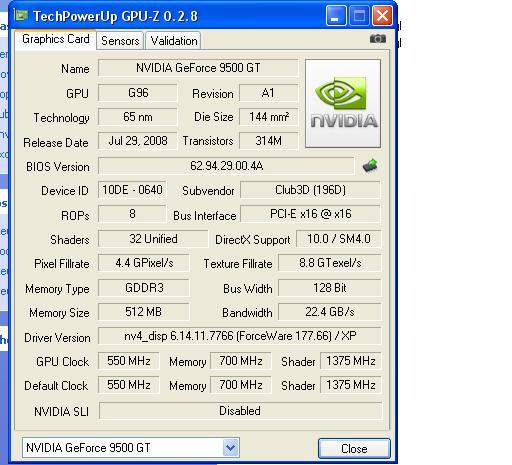512x465 pixels.
Task: Click the BIOS Version label
Action: coord(58,167)
